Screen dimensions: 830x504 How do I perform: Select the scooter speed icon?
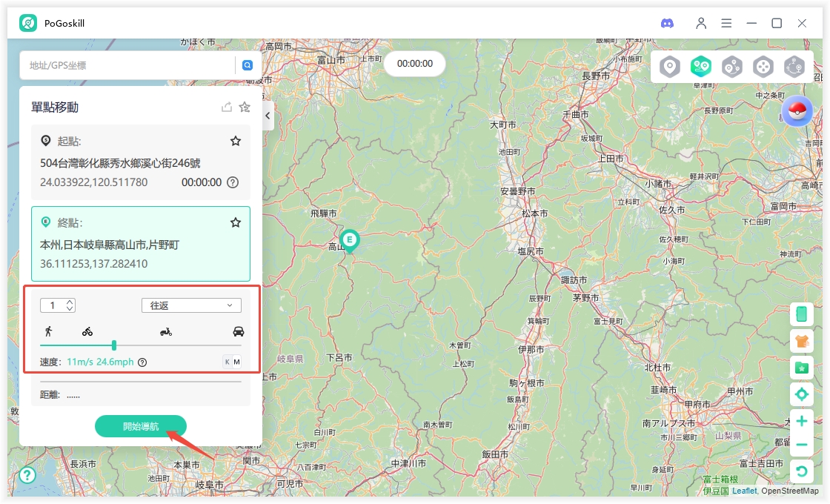pos(166,332)
